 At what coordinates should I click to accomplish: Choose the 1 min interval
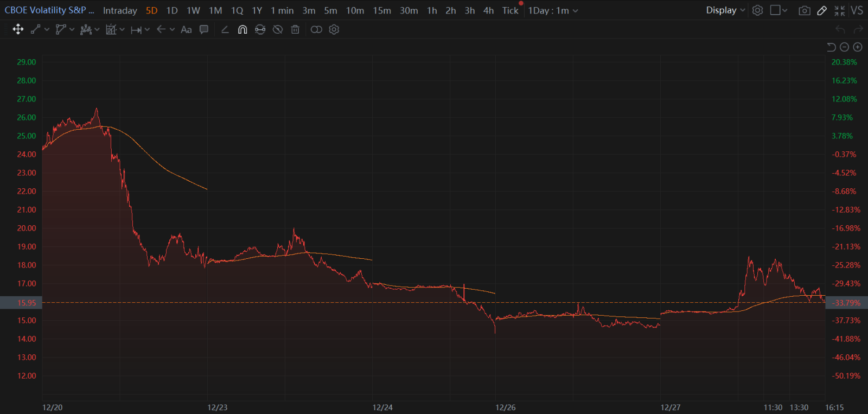(282, 10)
